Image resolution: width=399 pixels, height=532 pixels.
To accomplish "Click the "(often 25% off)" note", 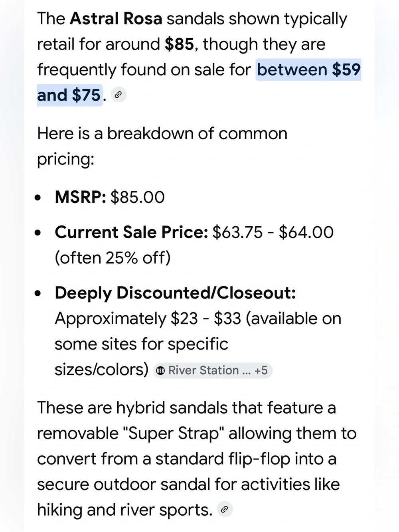I will coord(113,258).
